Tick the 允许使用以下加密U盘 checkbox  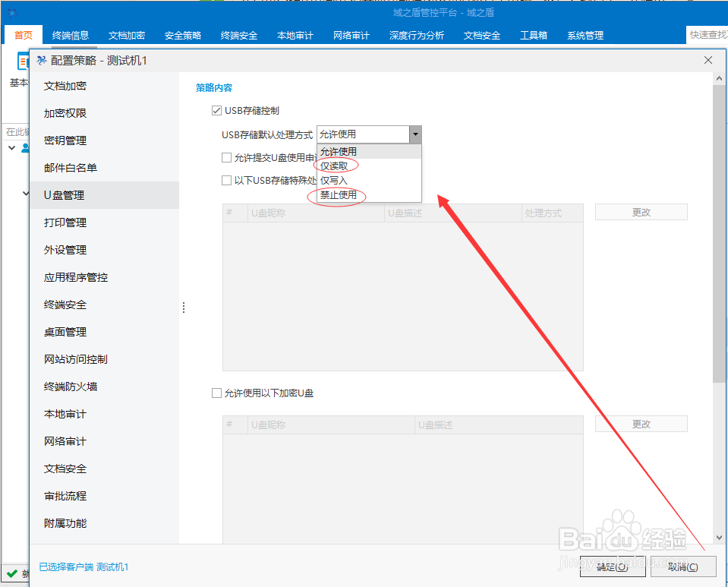(216, 393)
